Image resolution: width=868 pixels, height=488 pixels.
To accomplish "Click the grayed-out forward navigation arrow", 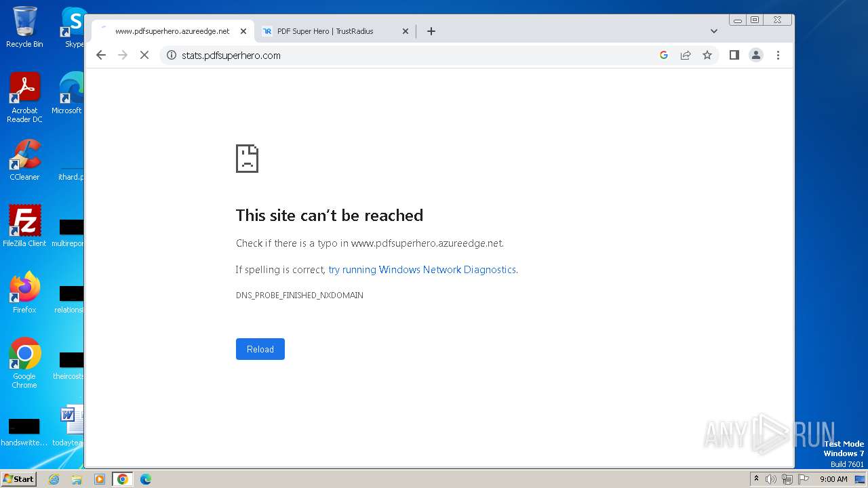I will click(123, 56).
